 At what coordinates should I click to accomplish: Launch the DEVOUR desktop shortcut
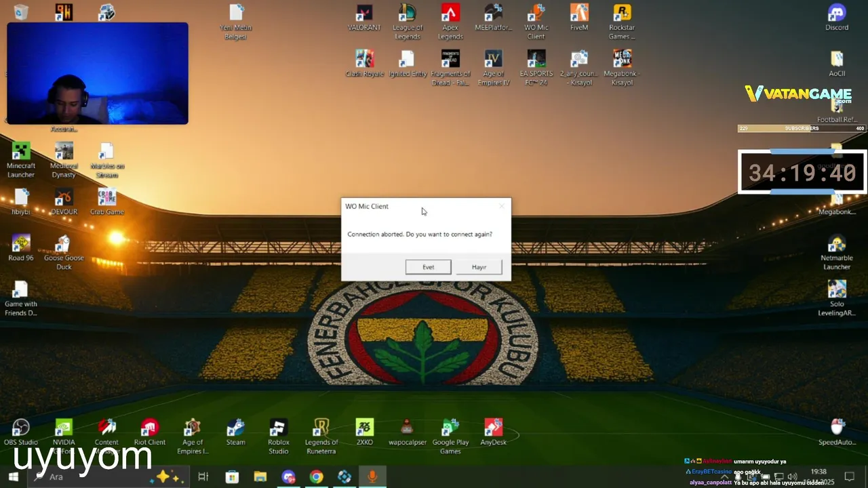[x=64, y=202]
